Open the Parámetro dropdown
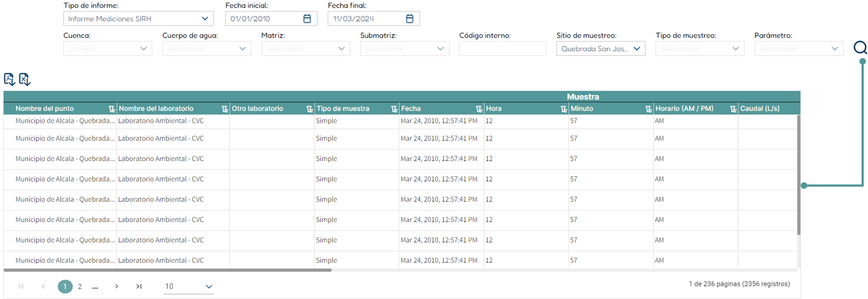Screen dimensions: 868x299 pos(799,49)
